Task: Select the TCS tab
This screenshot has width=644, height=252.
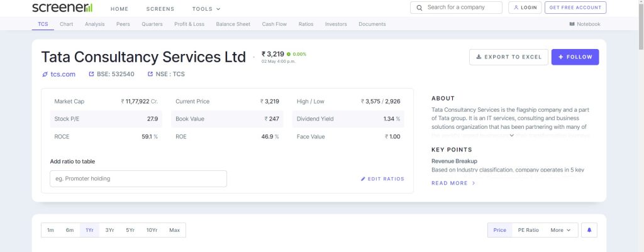Action: (x=43, y=25)
